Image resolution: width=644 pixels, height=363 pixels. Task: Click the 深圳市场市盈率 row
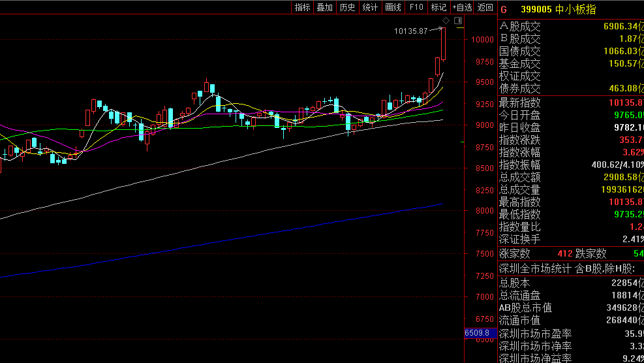coord(571,334)
